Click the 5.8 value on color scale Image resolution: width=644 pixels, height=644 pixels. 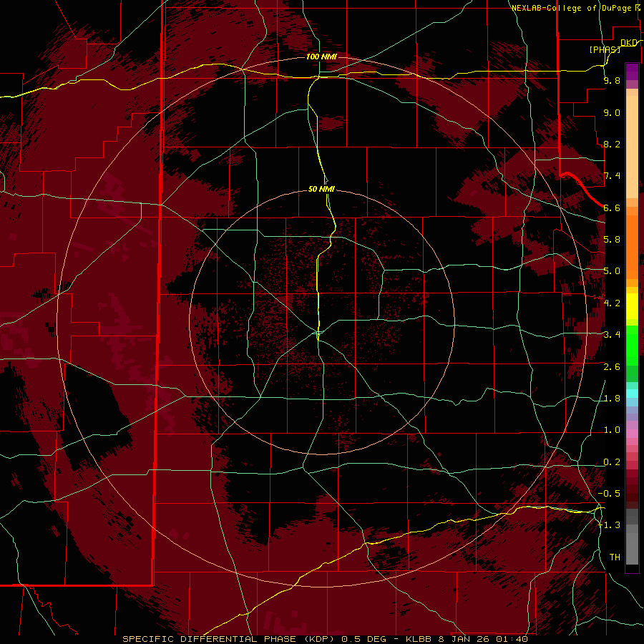pyautogui.click(x=612, y=239)
